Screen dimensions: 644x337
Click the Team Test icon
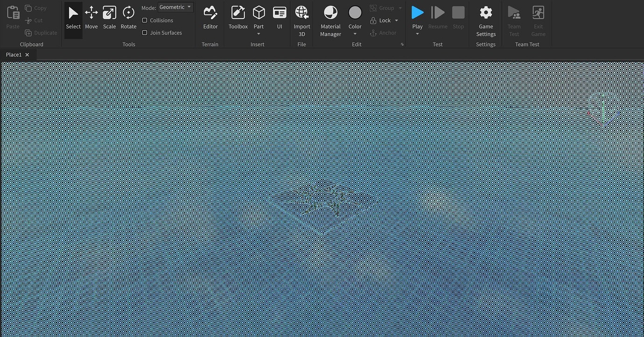click(x=514, y=13)
